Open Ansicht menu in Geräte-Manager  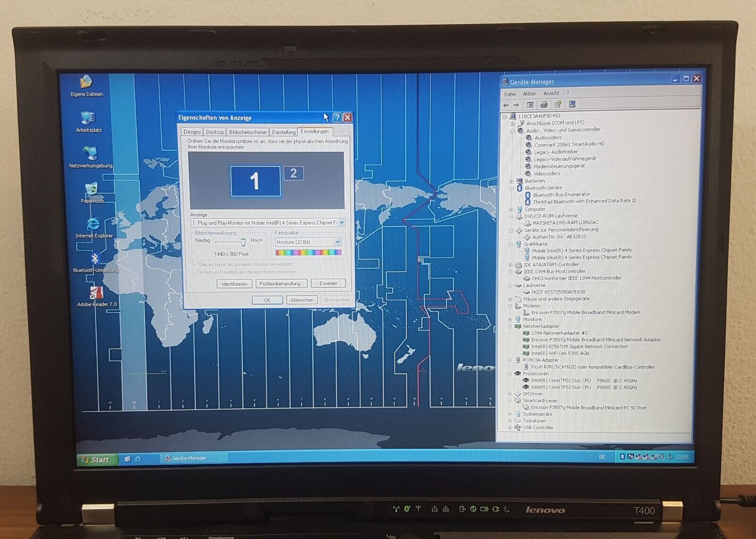[x=551, y=93]
